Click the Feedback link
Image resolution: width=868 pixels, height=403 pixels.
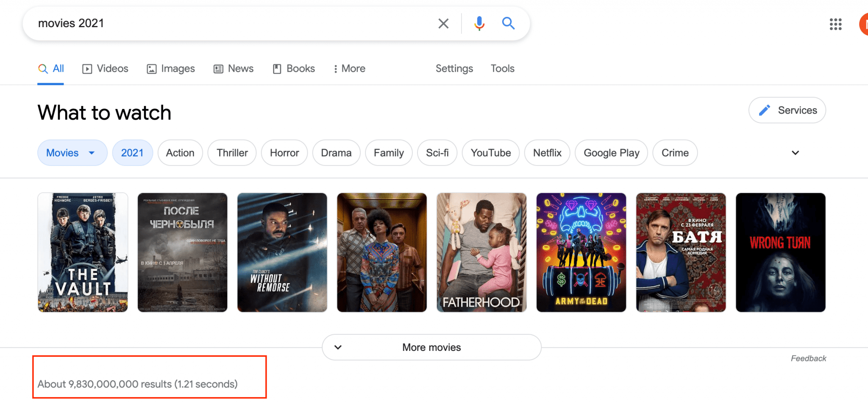(808, 358)
